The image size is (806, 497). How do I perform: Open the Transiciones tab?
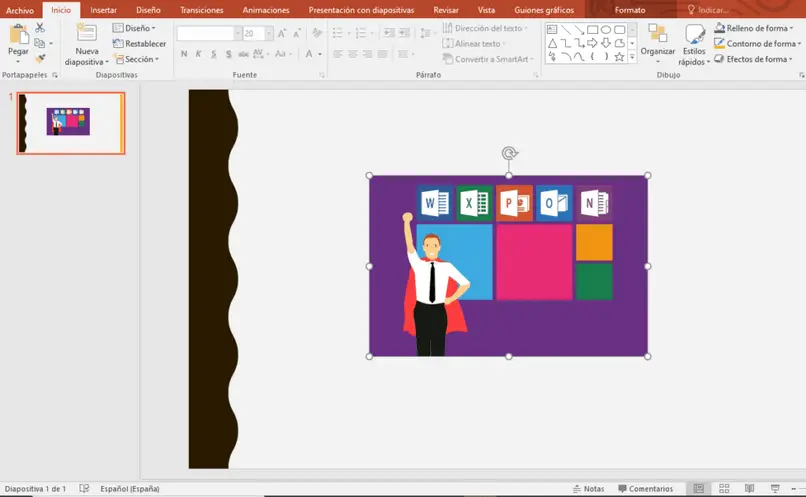pos(201,10)
